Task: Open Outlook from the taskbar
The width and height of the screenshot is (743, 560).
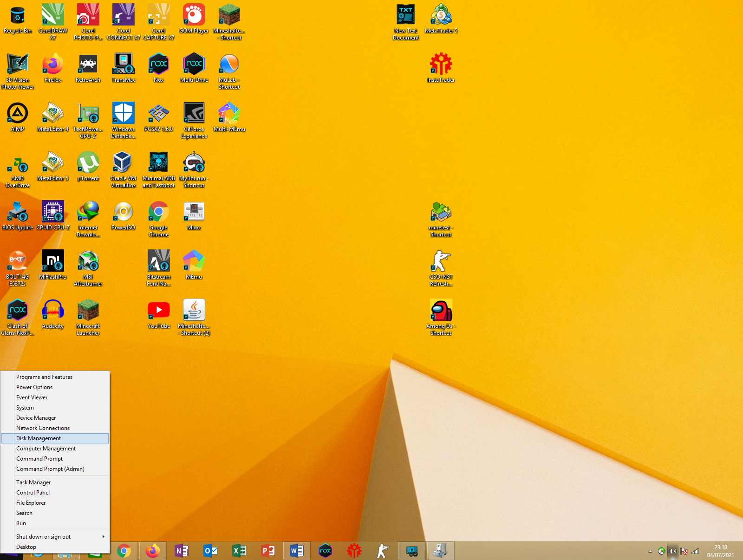Action: pos(210,551)
